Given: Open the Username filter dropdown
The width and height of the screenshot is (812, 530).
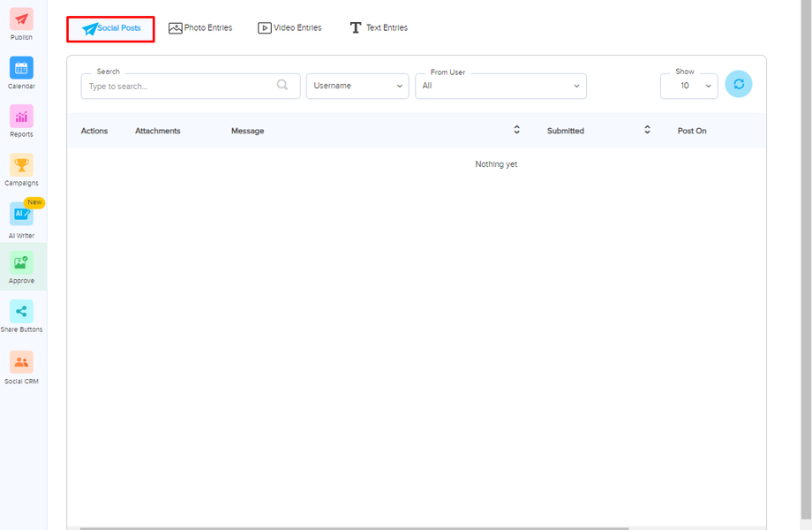Looking at the screenshot, I should coord(357,86).
